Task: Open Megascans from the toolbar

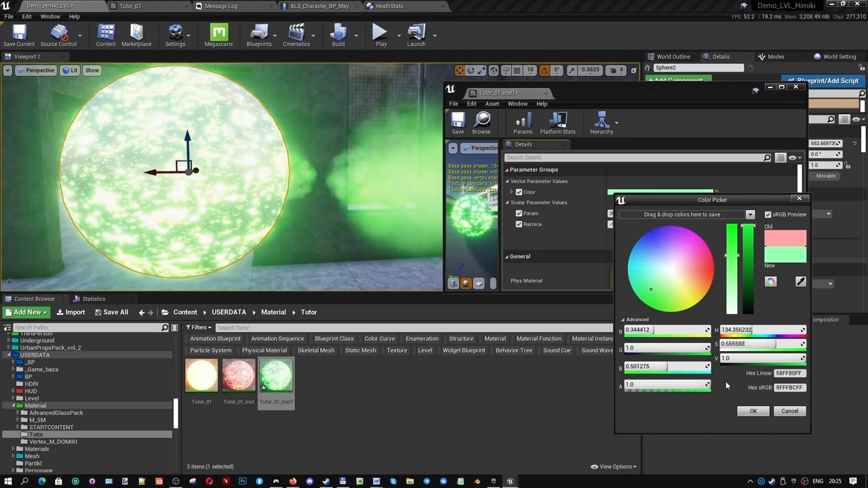Action: click(218, 36)
